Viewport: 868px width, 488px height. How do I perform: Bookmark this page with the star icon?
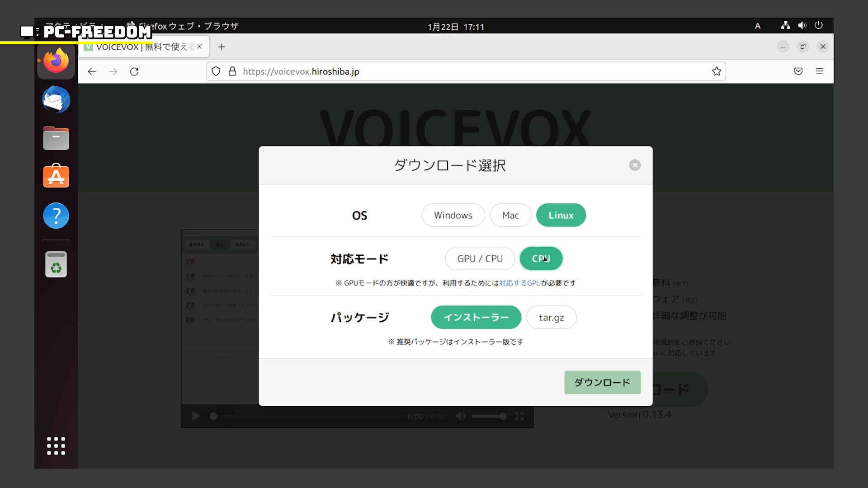tap(716, 71)
